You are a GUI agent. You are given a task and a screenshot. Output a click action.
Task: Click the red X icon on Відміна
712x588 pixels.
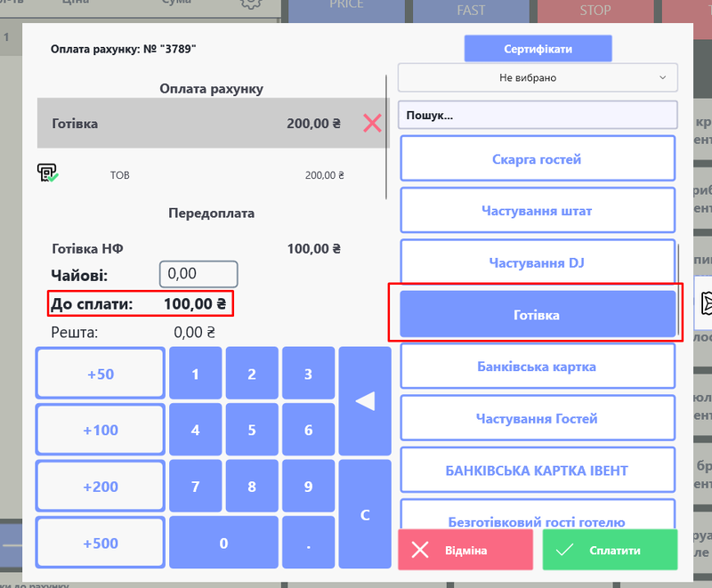421,550
